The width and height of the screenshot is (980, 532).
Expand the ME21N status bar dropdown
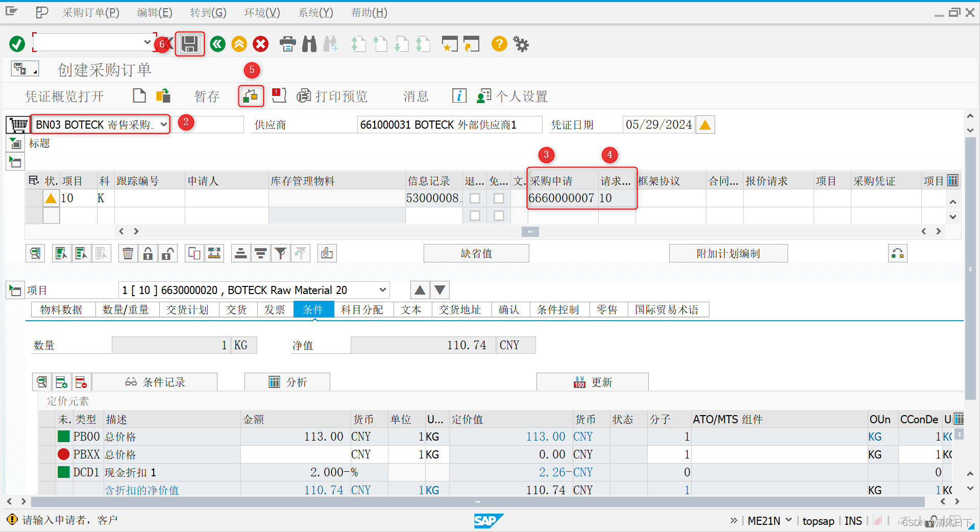(x=788, y=520)
